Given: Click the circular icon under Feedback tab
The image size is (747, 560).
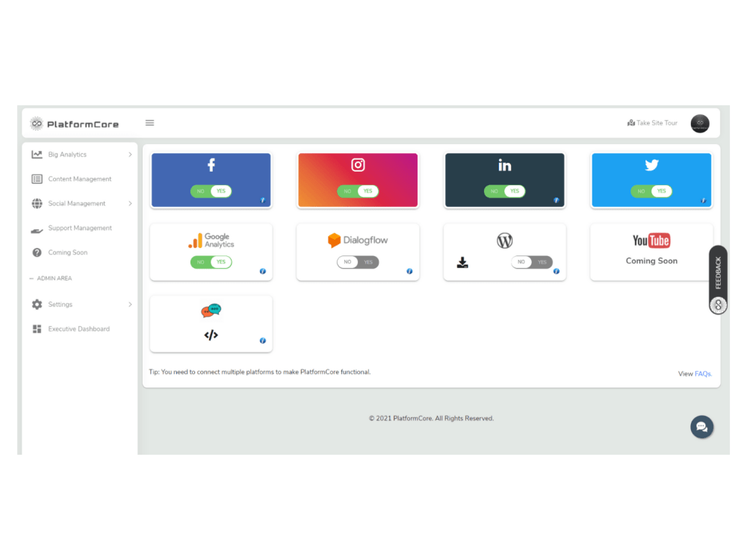Looking at the screenshot, I should click(x=718, y=305).
